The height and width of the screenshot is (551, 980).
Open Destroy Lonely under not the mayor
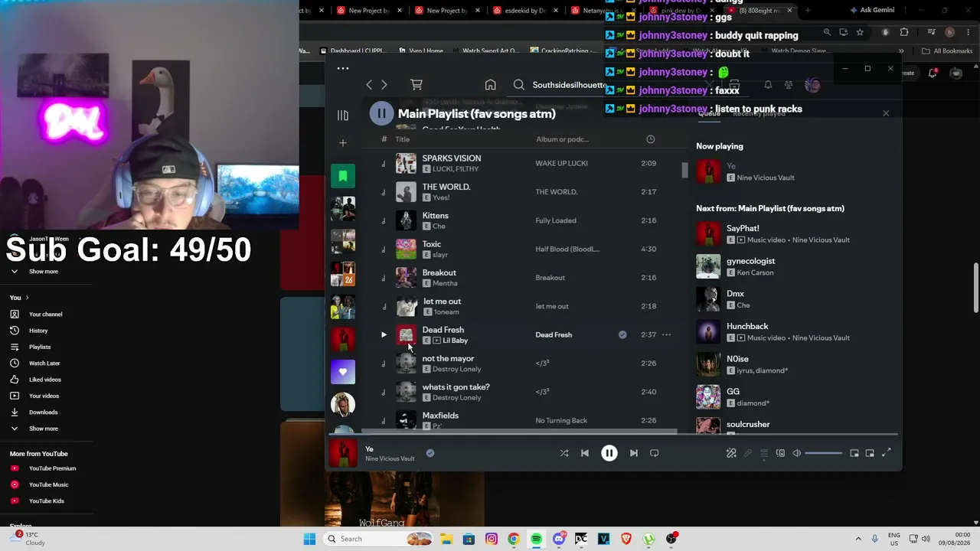click(x=457, y=369)
